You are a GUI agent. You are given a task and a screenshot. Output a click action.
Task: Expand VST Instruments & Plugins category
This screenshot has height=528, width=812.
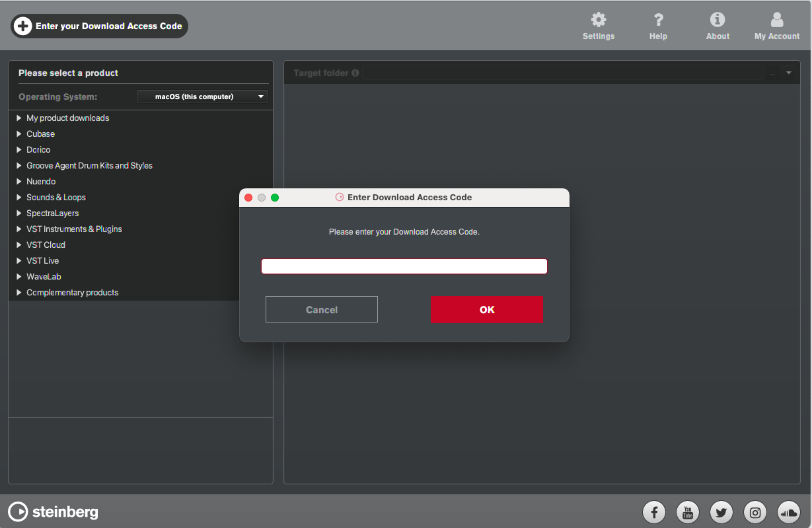click(19, 229)
